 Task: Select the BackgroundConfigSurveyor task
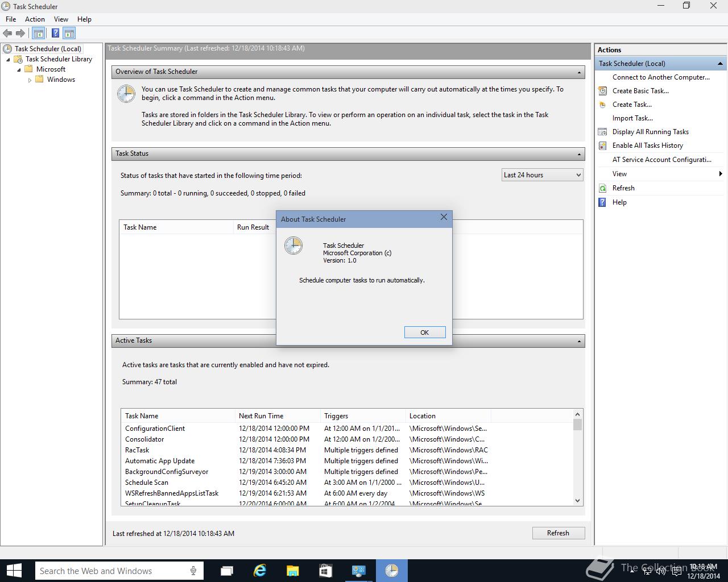(x=347, y=472)
